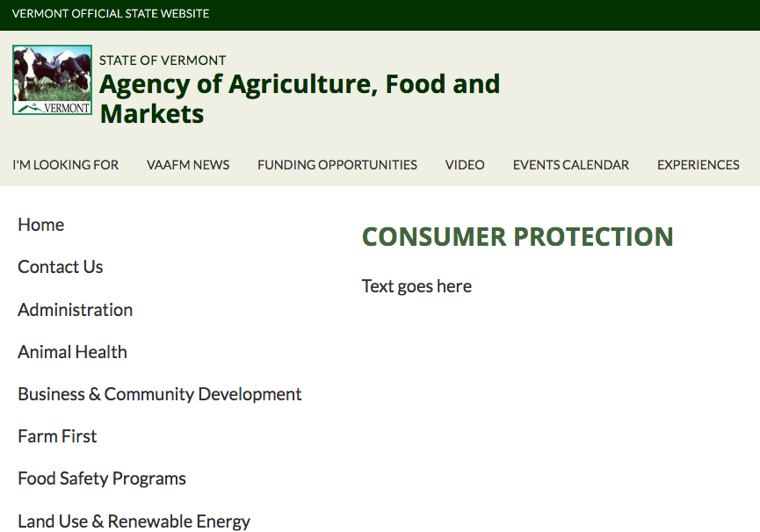Open the Food Safety Programs link
Image resolution: width=760 pixels, height=532 pixels.
[102, 478]
